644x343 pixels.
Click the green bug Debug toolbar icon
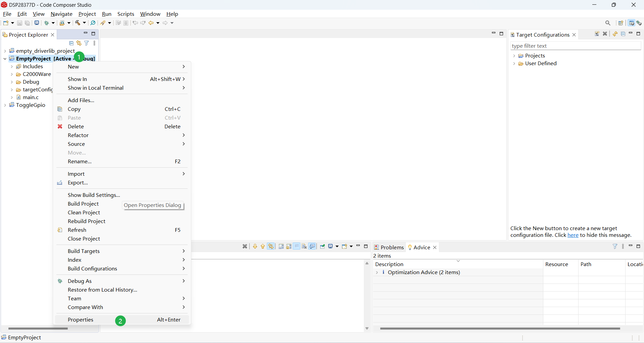pyautogui.click(x=47, y=23)
